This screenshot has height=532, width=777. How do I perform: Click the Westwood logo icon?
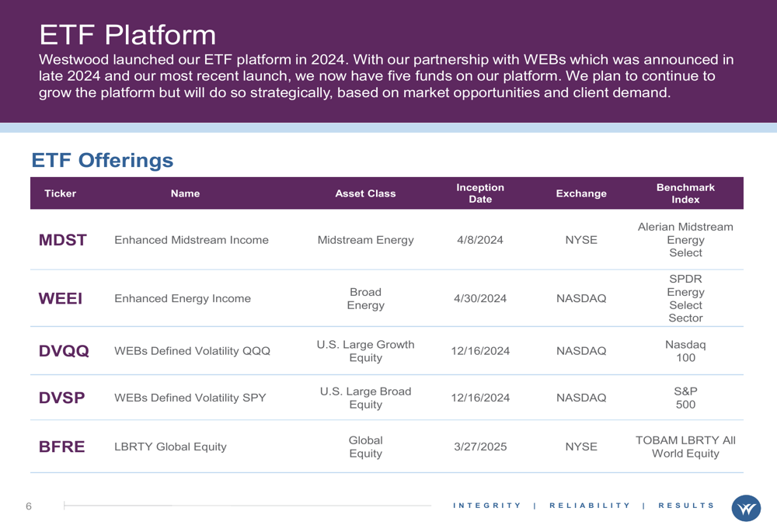click(746, 508)
